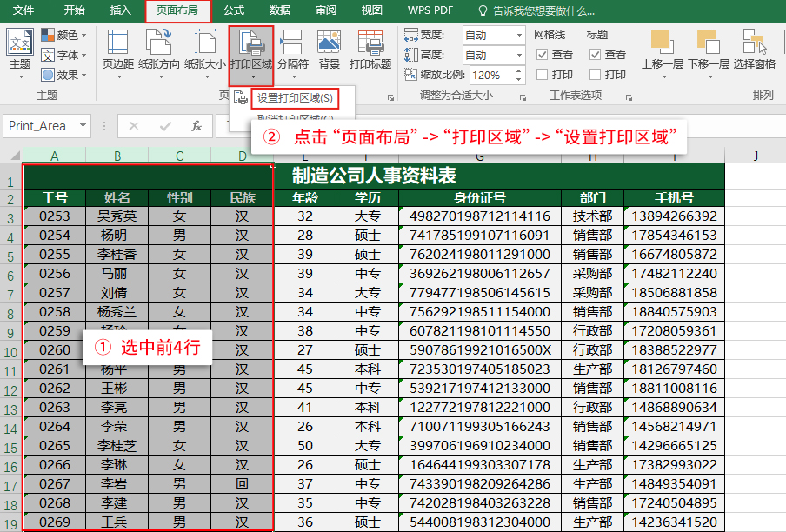Click the 下移一层 send backward icon

click(709, 42)
